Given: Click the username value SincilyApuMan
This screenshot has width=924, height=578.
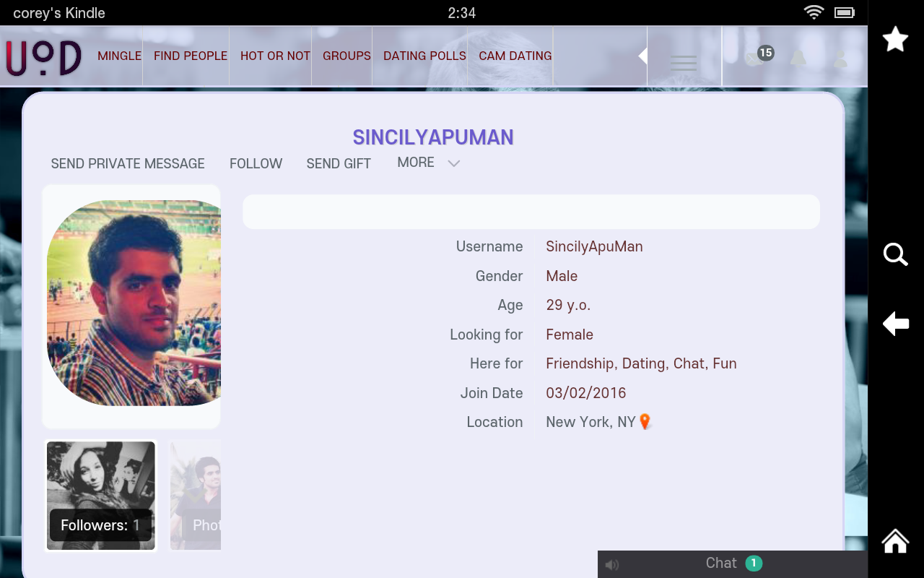Looking at the screenshot, I should (594, 246).
